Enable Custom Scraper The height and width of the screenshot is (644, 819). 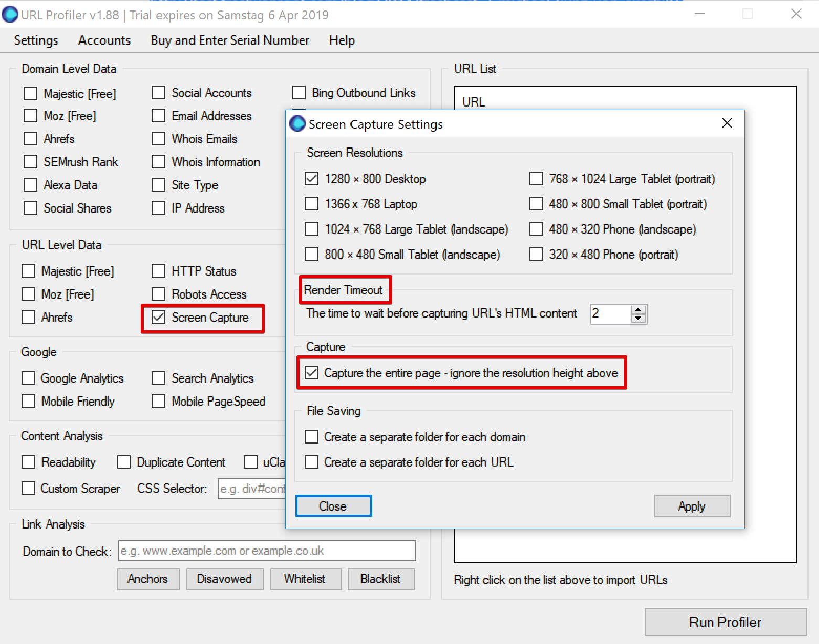point(28,488)
